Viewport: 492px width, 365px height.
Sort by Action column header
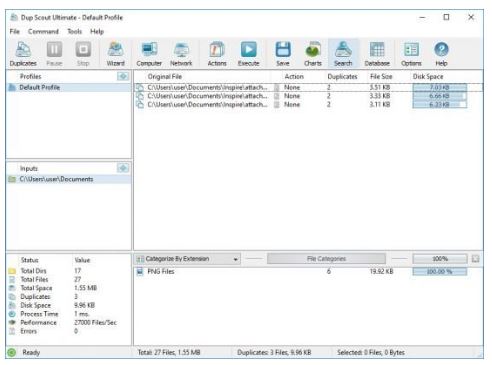[294, 77]
